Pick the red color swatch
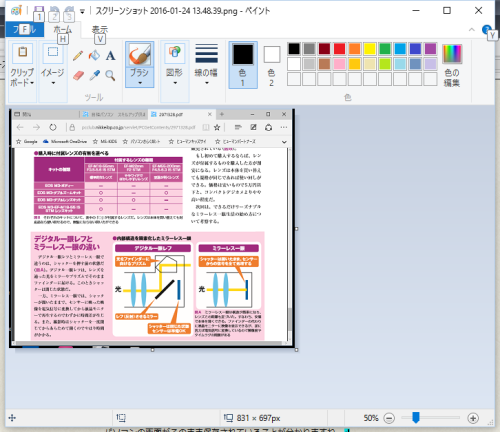500x432 pixels. pos(339,49)
